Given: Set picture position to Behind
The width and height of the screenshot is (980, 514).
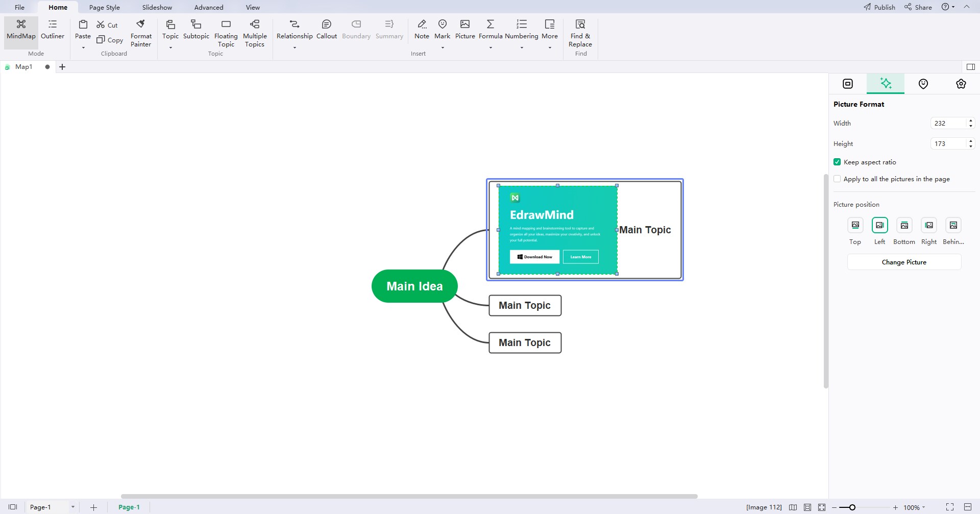Looking at the screenshot, I should point(953,225).
